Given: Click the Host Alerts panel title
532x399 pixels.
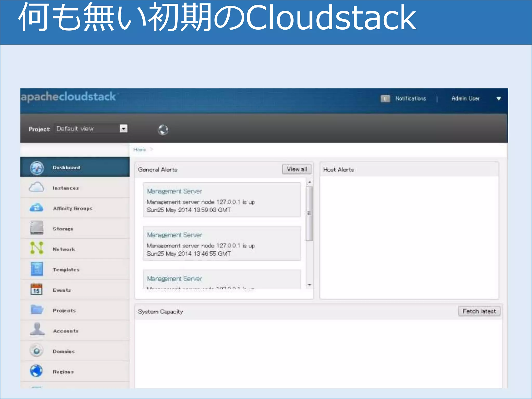Looking at the screenshot, I should [338, 170].
